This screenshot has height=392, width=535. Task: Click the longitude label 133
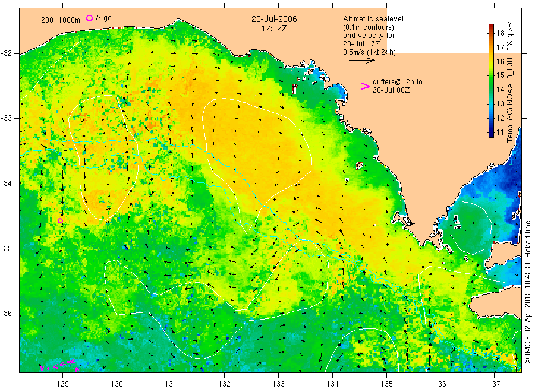[x=278, y=384]
